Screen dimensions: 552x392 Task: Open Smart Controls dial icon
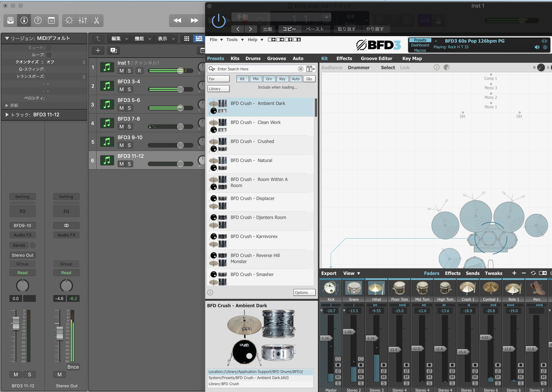[x=69, y=21]
